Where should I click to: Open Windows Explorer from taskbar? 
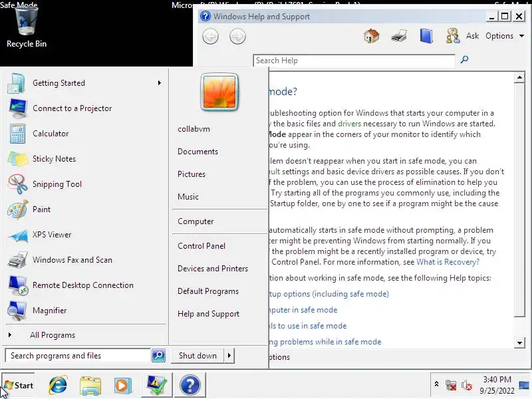[x=90, y=386]
